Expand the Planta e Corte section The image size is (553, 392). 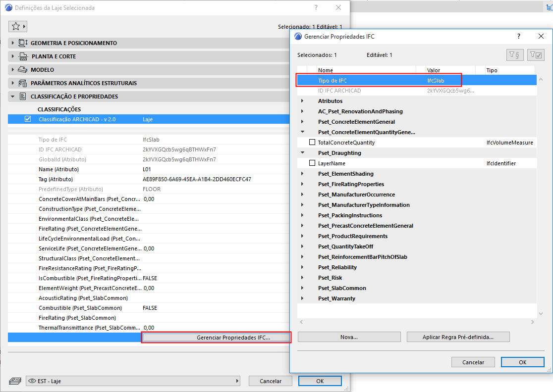pyautogui.click(x=13, y=56)
